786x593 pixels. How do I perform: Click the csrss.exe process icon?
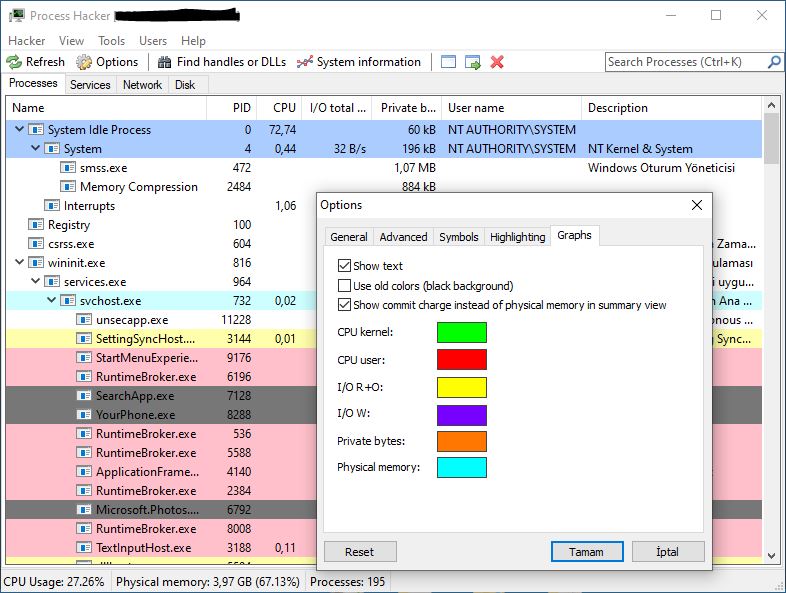[36, 244]
